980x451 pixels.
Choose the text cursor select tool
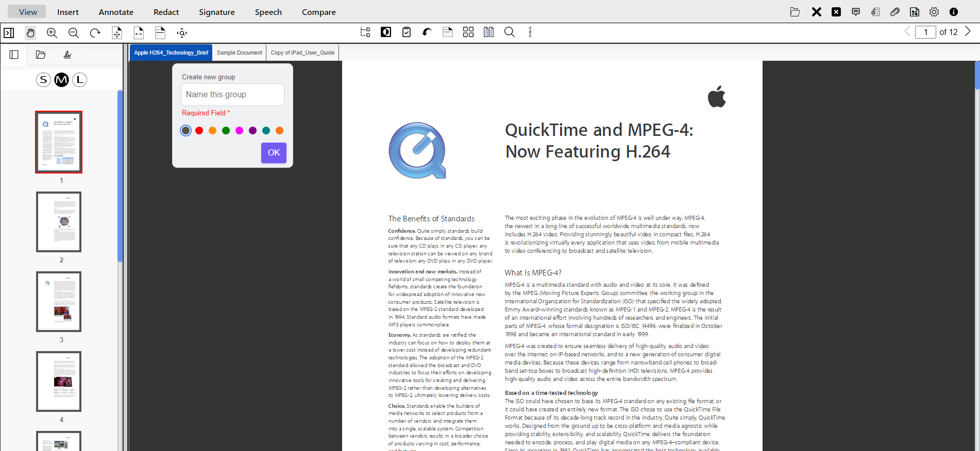click(x=530, y=32)
